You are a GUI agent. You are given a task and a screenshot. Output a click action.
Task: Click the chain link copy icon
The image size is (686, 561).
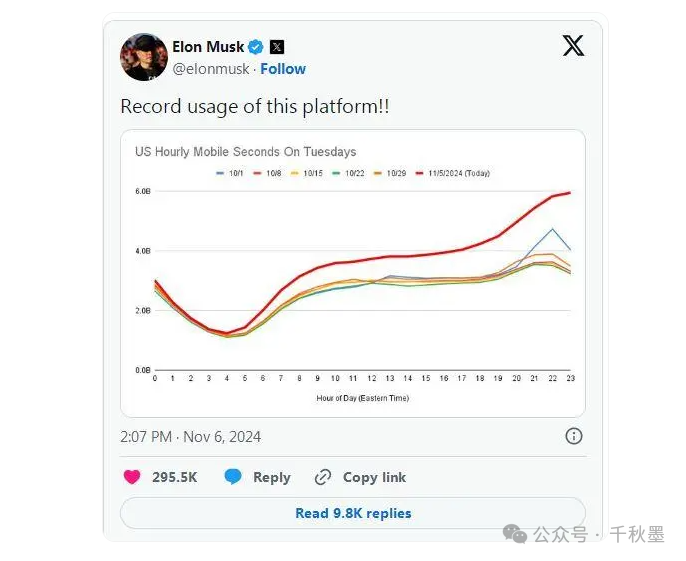[x=323, y=477]
